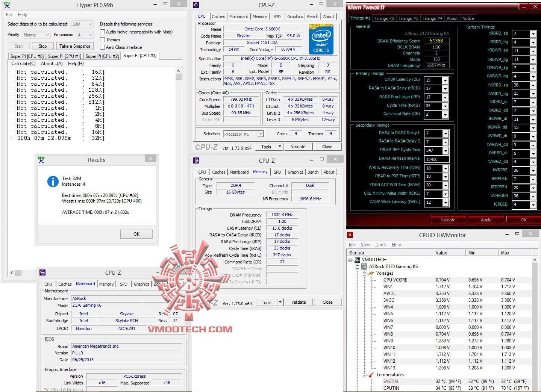This screenshot has height=392, width=541.
Task: Click the Value column header in HWMonitor
Action: click(x=449, y=253)
